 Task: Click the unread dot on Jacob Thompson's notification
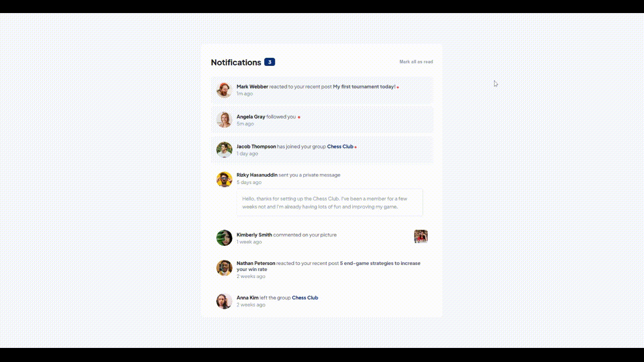(355, 147)
